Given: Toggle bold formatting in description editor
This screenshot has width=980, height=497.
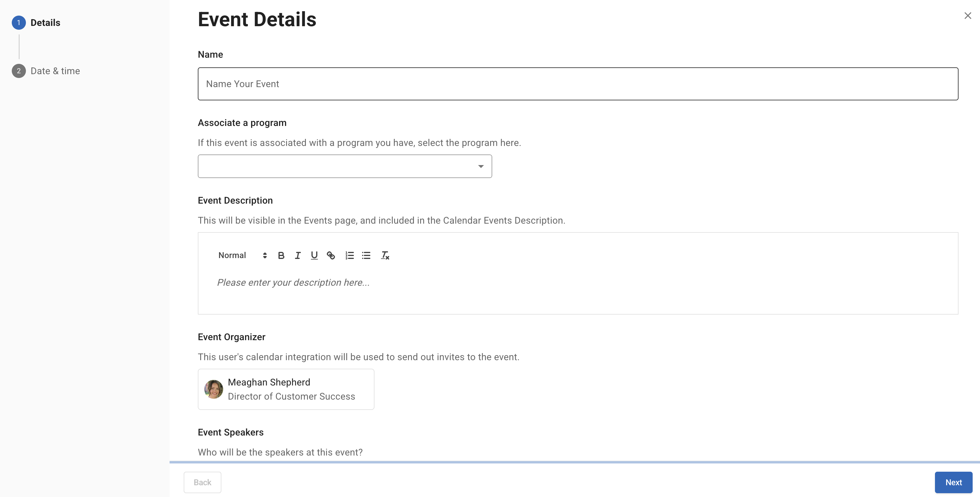Looking at the screenshot, I should tap(281, 255).
